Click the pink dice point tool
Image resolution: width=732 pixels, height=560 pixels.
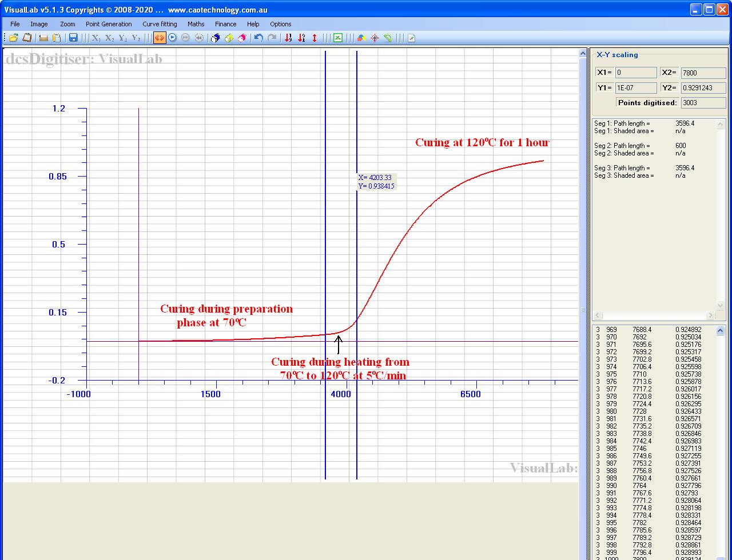pyautogui.click(x=241, y=38)
